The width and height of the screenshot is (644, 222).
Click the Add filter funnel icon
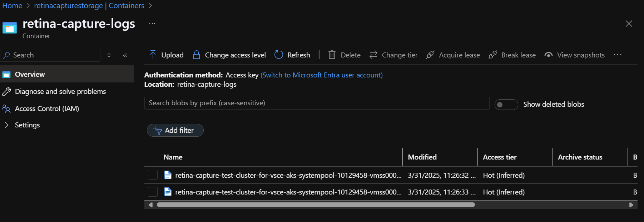[157, 130]
